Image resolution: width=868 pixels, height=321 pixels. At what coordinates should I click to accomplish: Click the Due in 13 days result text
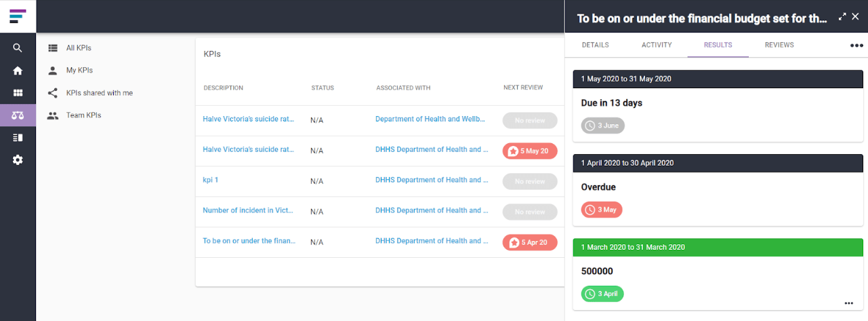[x=612, y=103]
